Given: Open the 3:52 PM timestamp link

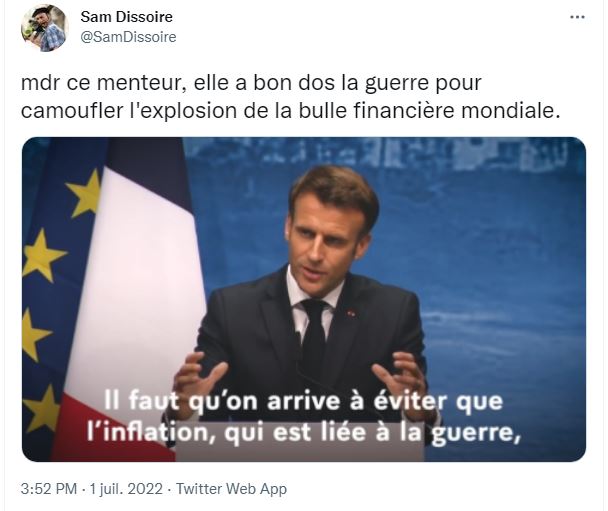Looking at the screenshot, I should (49, 489).
